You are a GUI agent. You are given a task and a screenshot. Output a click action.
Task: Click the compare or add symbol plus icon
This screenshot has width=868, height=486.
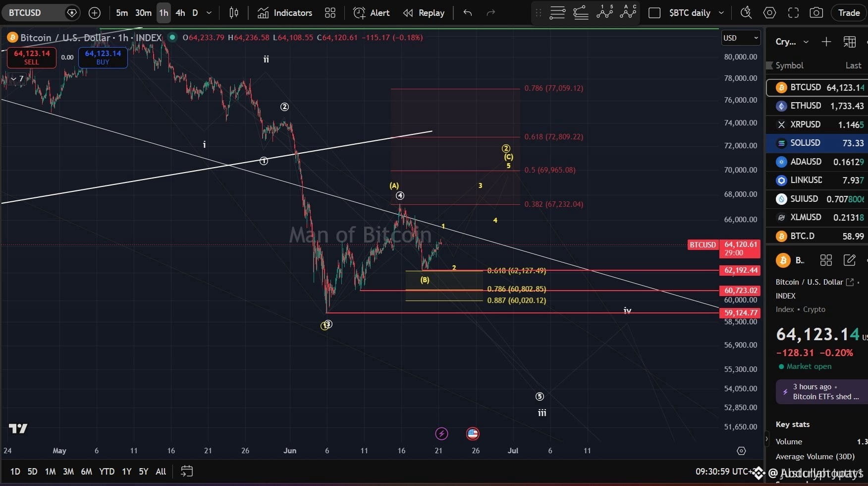tap(94, 13)
